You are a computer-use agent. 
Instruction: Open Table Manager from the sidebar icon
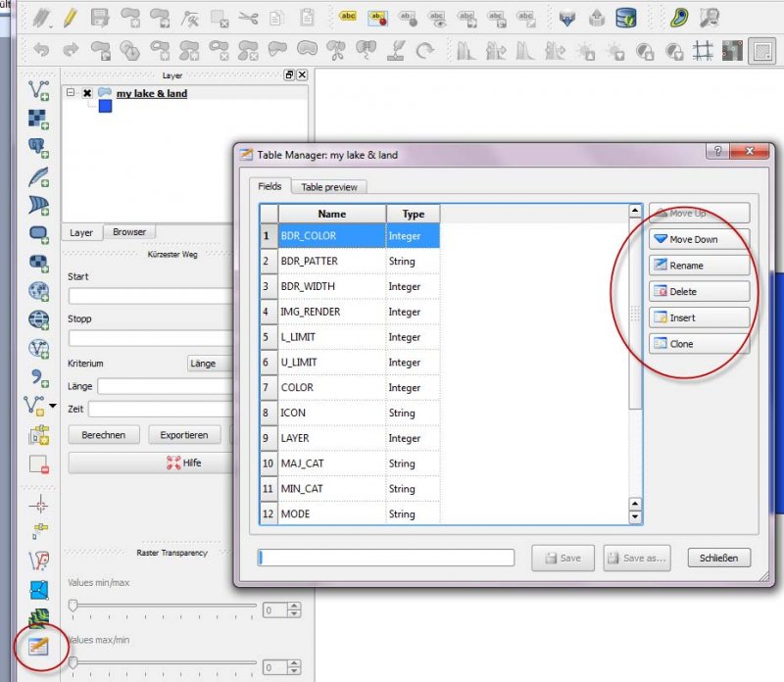coord(39,645)
